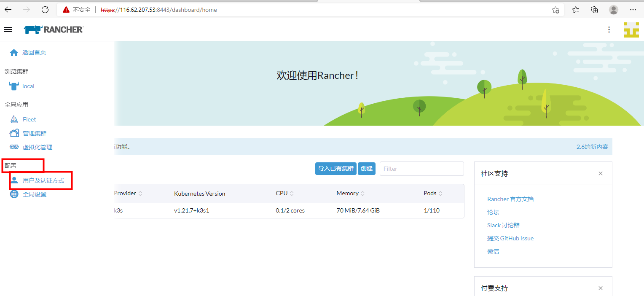The image size is (644, 296).
Task: Open the local cluster
Action: [x=28, y=86]
